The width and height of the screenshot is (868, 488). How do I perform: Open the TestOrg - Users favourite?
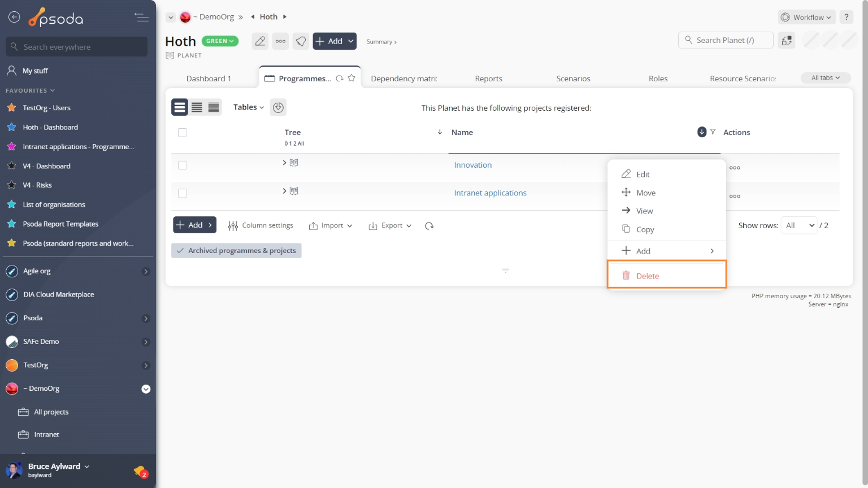click(46, 108)
